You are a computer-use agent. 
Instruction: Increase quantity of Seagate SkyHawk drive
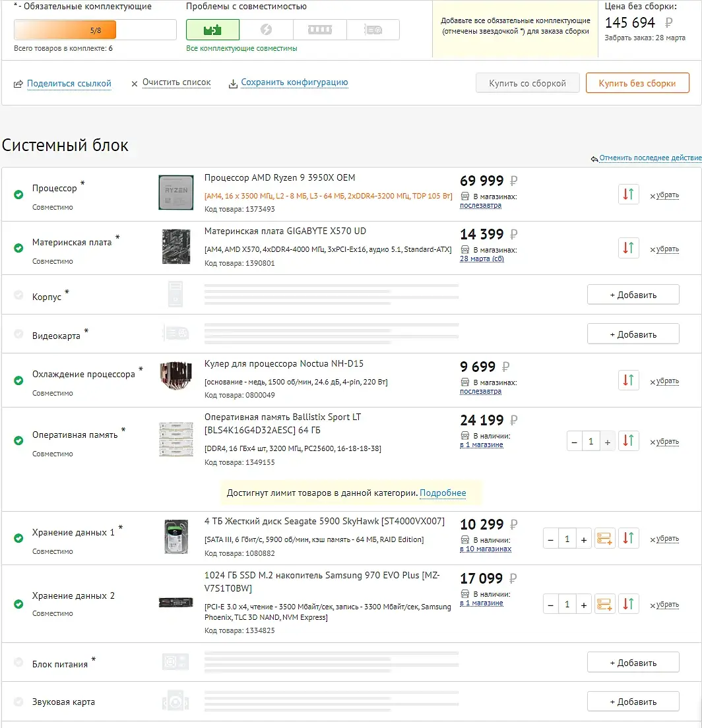tap(583, 539)
